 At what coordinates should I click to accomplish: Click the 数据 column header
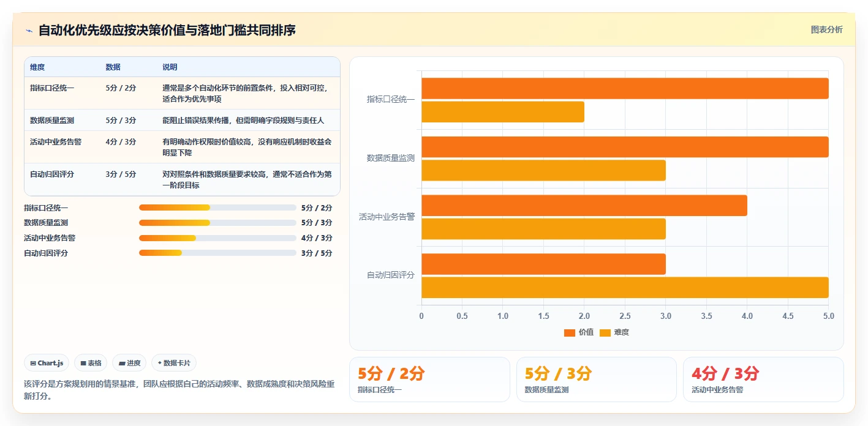(x=113, y=67)
